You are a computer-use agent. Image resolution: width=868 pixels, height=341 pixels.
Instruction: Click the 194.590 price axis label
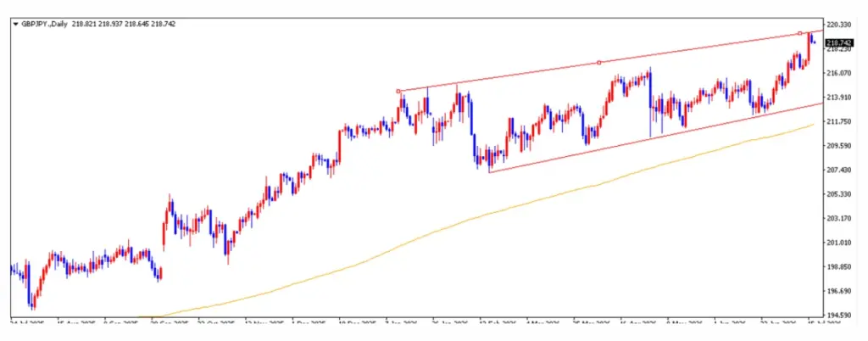tap(838, 315)
